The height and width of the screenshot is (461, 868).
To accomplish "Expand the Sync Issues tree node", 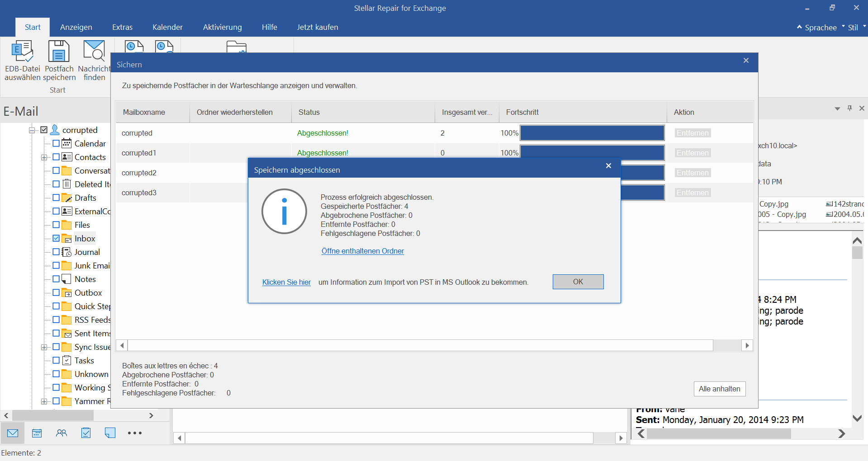I will (x=44, y=347).
